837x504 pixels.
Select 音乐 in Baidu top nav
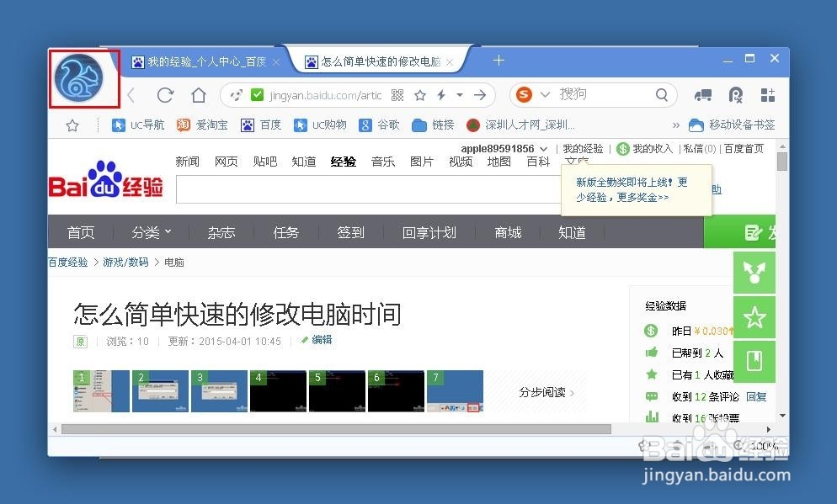383,162
